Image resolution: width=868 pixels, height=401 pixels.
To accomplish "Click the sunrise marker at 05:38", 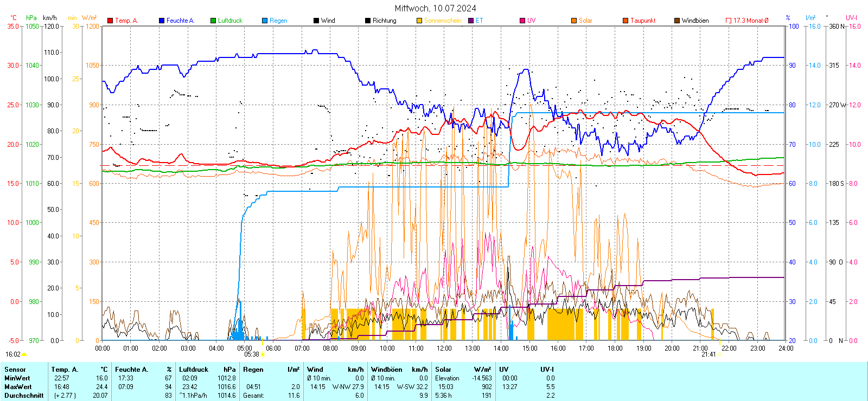I will click(x=263, y=354).
